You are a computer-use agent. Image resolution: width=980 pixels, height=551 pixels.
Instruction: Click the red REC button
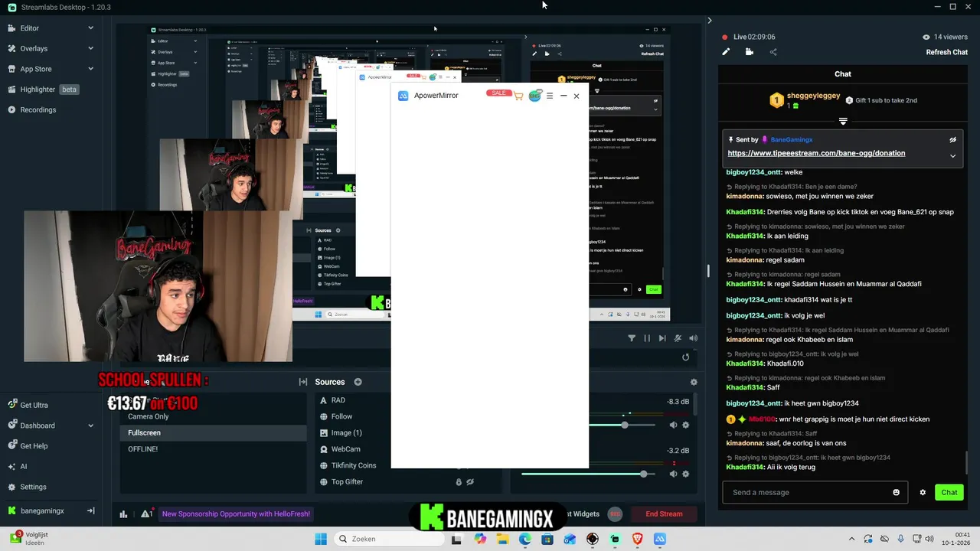click(614, 514)
